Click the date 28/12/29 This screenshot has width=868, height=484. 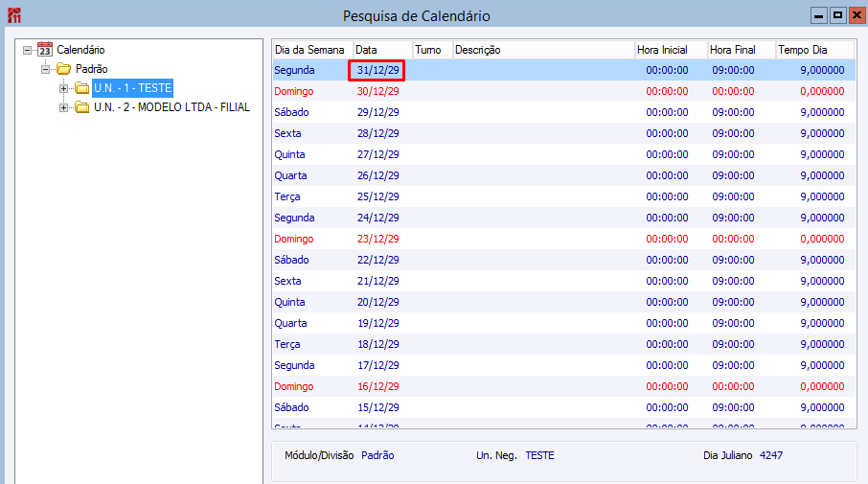(377, 133)
